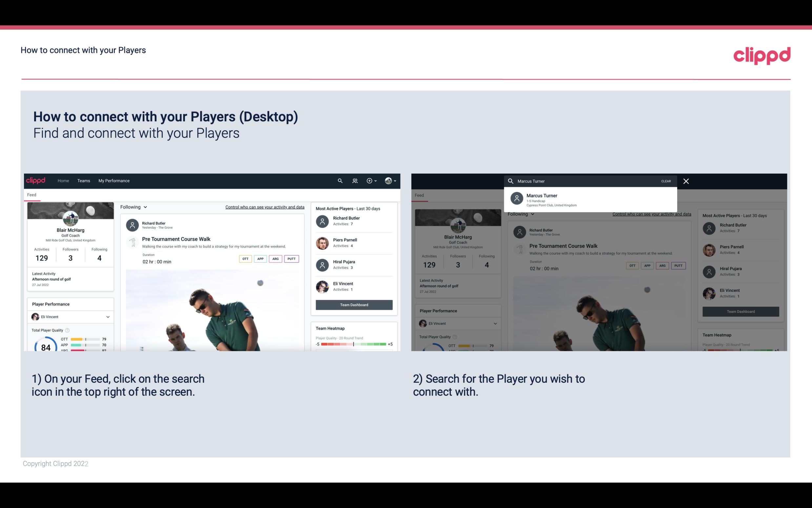Viewport: 812px width, 508px height.
Task: Expand the search results for Marcus Turner
Action: pos(590,200)
